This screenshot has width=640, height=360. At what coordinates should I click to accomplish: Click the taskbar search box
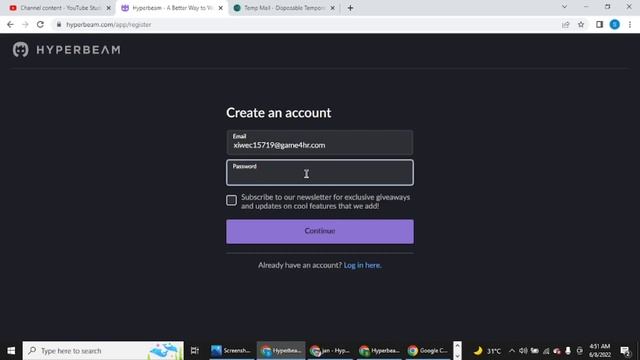pyautogui.click(x=103, y=351)
